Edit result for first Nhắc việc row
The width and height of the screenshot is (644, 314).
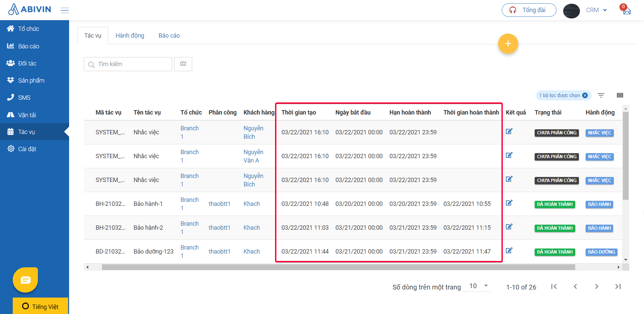(x=509, y=131)
